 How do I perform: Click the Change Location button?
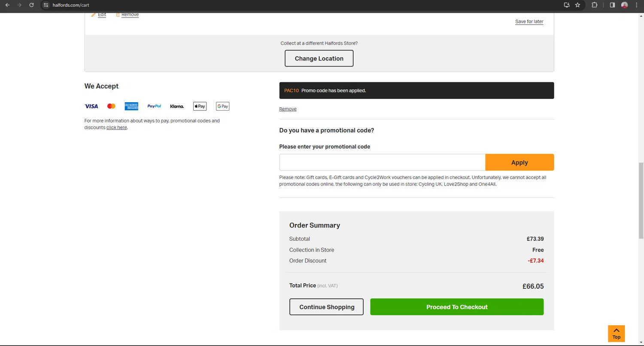(x=319, y=58)
